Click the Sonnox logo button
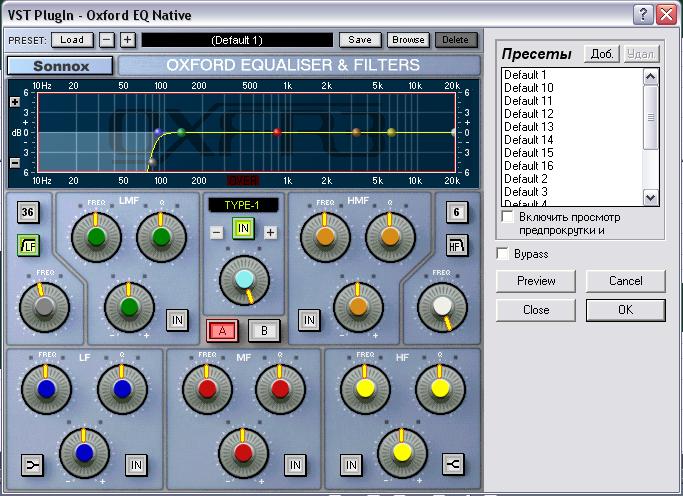683x496 pixels. pos(60,66)
